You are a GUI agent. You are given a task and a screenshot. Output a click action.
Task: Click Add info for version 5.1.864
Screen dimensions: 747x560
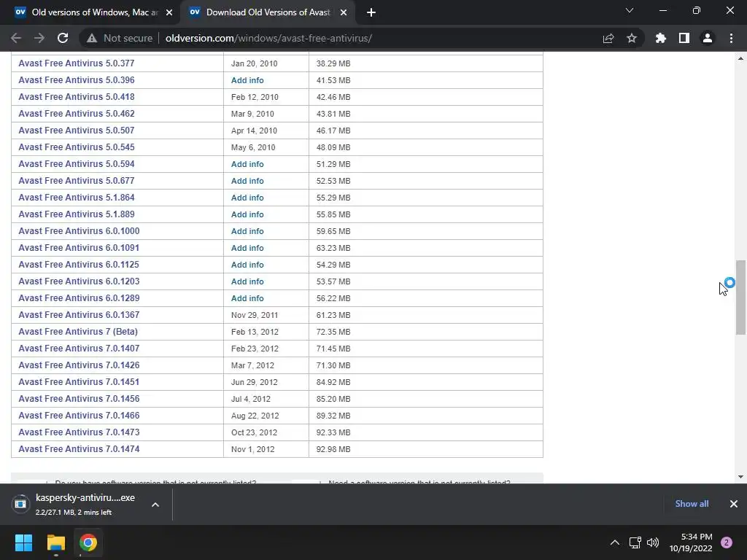coord(247,197)
